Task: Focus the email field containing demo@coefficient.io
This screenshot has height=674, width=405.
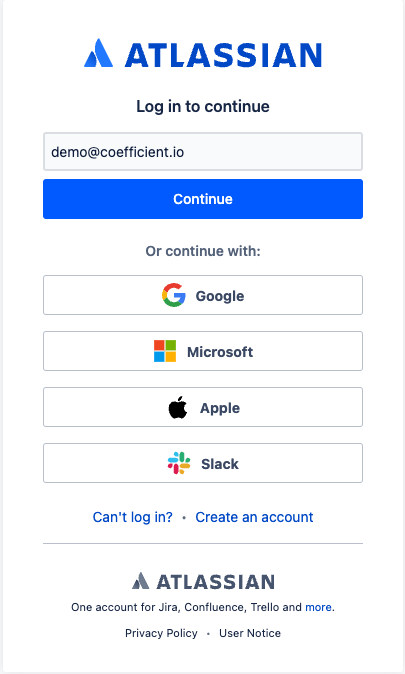Action: tap(203, 152)
